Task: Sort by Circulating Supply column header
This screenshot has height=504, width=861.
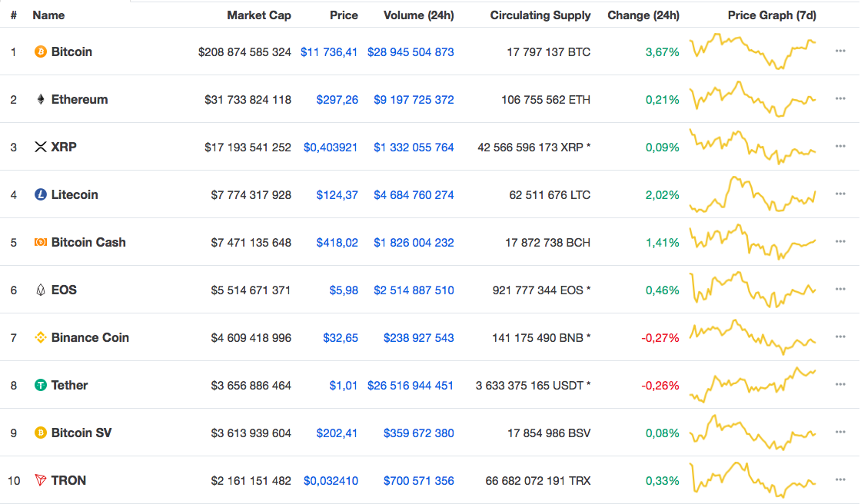Action: (x=540, y=15)
